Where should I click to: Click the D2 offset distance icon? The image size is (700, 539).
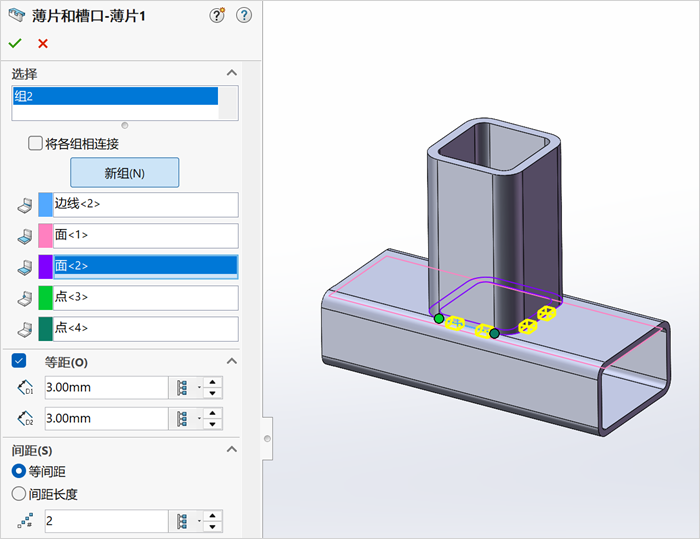[25, 418]
